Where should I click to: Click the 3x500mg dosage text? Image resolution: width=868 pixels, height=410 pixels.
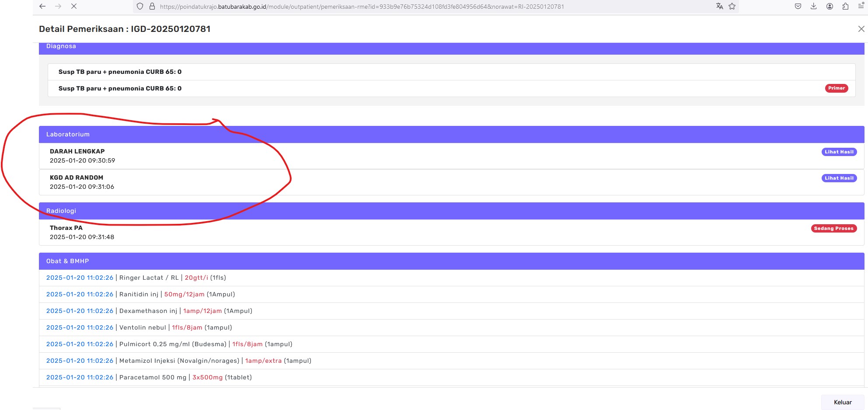[x=207, y=378]
